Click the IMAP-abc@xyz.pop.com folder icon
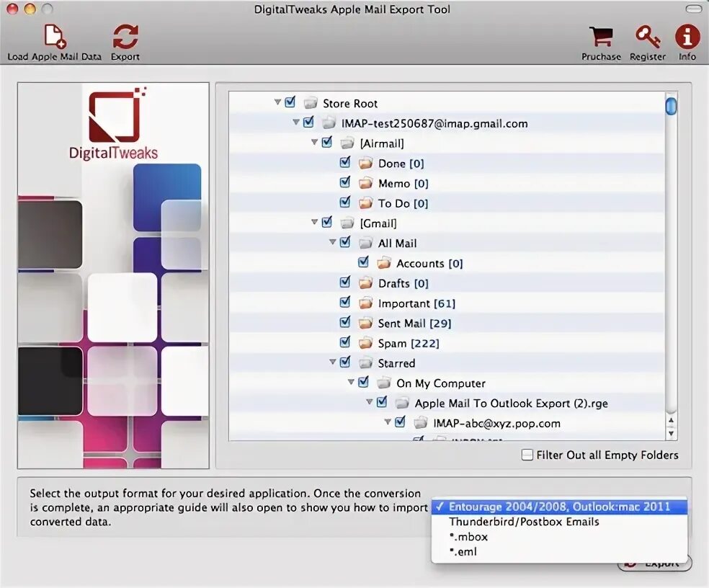Viewport: 709px width, 588px height. click(x=421, y=423)
